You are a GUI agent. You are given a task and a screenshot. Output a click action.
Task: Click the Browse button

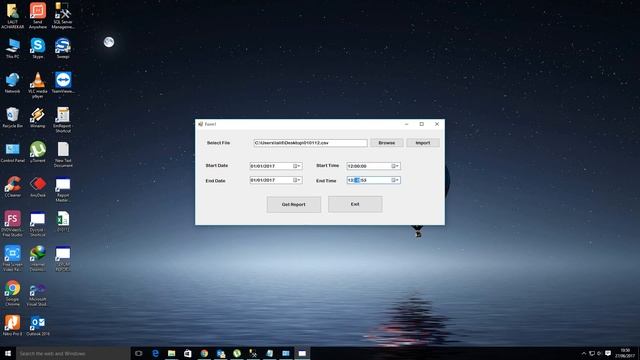387,143
